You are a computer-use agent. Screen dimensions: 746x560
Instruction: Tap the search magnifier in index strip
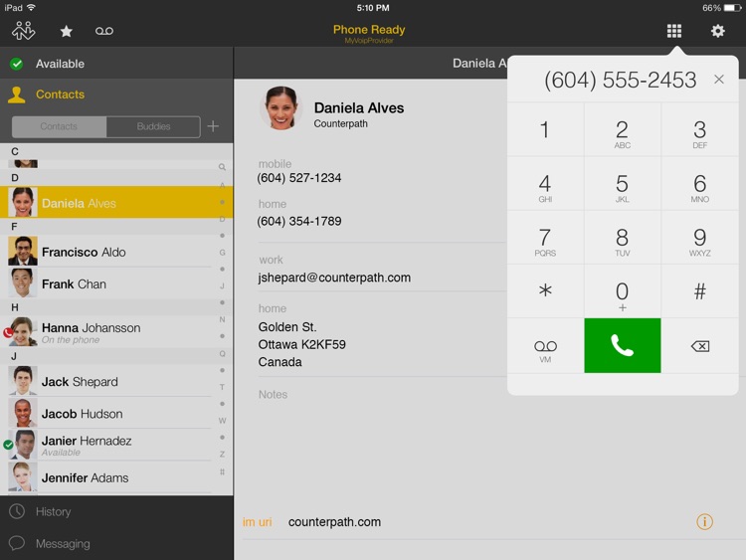[x=222, y=167]
